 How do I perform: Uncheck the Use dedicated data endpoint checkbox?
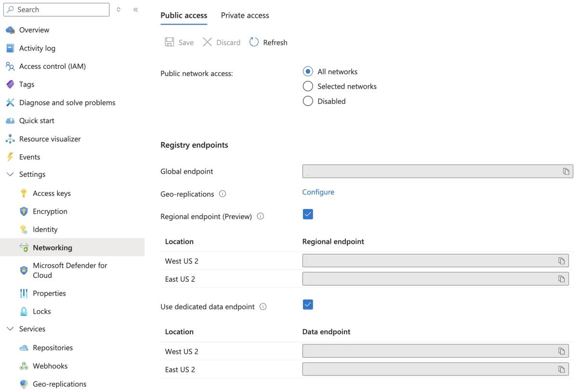(308, 304)
